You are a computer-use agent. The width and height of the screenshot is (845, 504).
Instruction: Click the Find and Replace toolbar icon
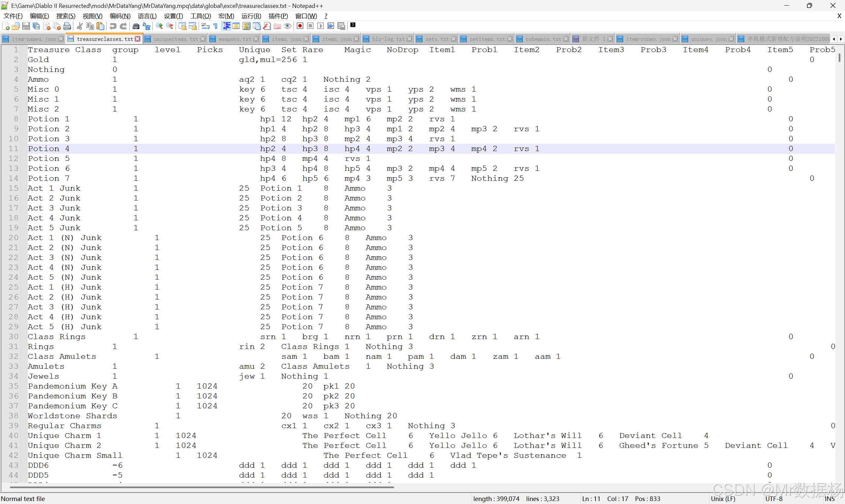point(147,26)
